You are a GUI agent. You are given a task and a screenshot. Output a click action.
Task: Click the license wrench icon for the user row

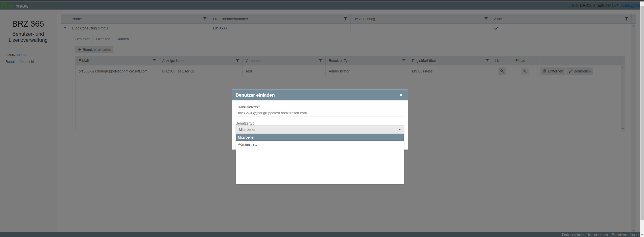502,71
